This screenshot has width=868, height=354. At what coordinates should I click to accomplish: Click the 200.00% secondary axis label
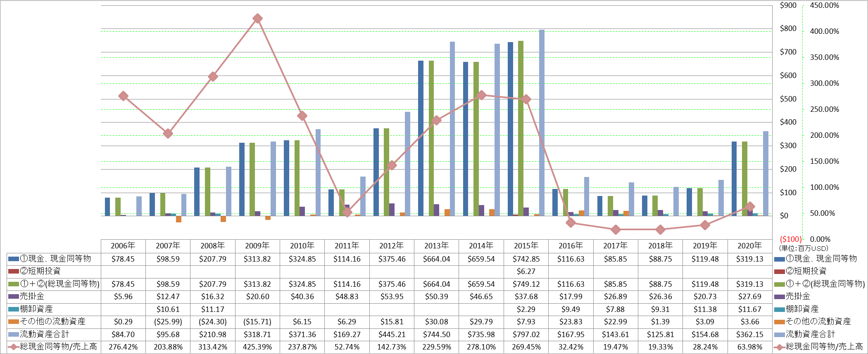tap(825, 135)
